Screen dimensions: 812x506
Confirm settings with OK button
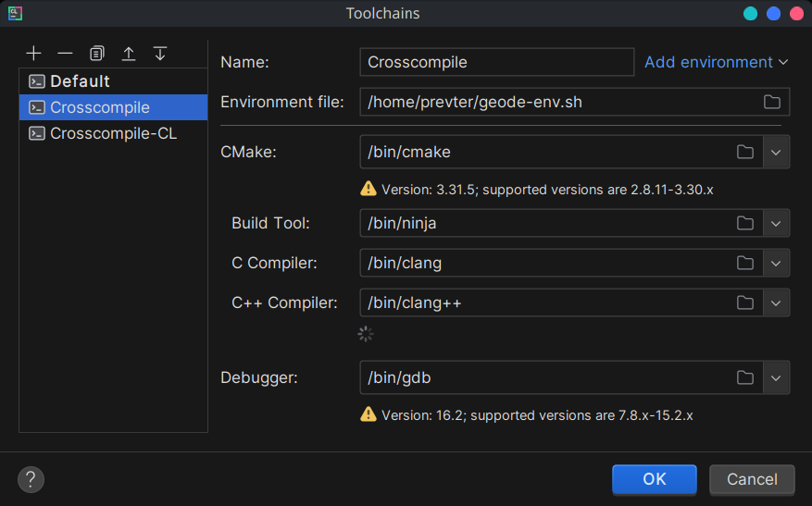tap(654, 479)
